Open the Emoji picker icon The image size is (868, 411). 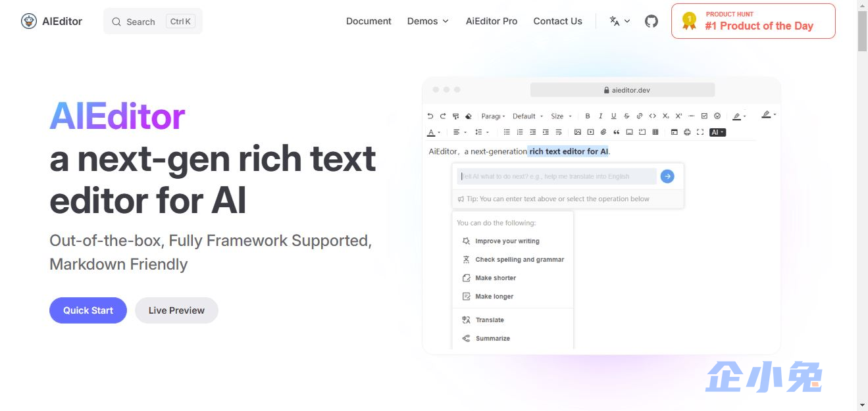point(717,116)
